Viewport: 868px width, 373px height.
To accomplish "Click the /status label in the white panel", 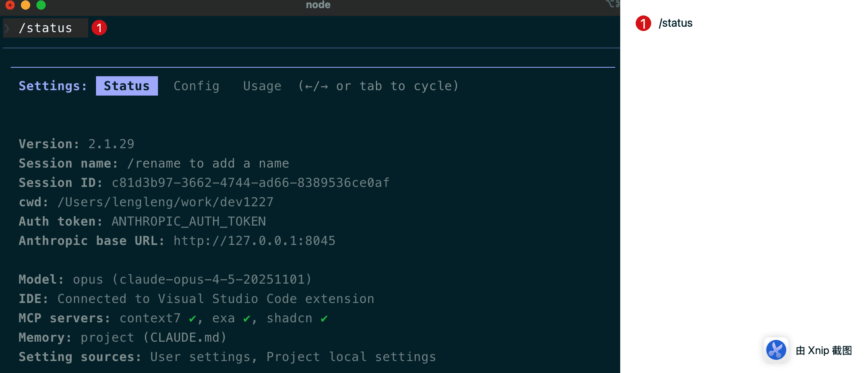I will click(x=676, y=23).
